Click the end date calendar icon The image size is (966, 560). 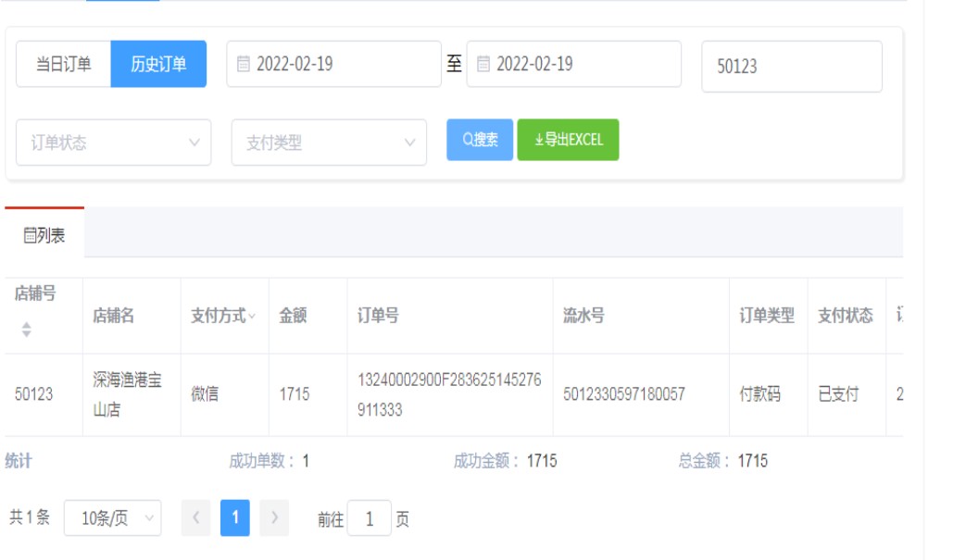pos(483,64)
